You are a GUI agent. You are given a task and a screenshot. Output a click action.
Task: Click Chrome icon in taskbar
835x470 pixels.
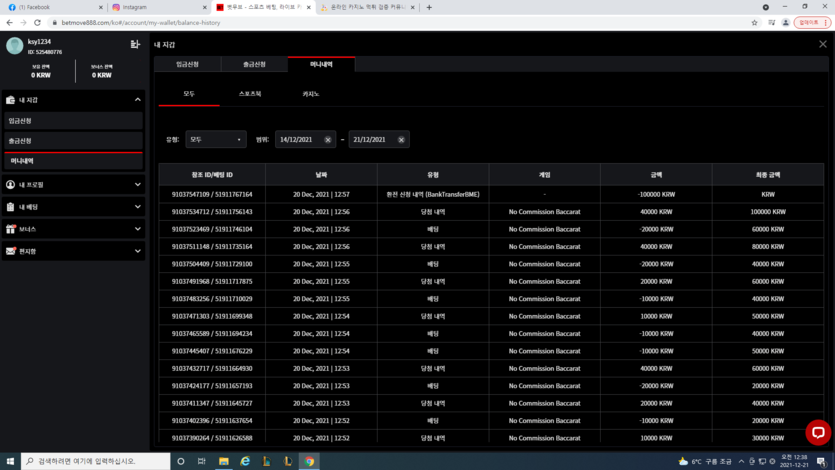(x=309, y=461)
